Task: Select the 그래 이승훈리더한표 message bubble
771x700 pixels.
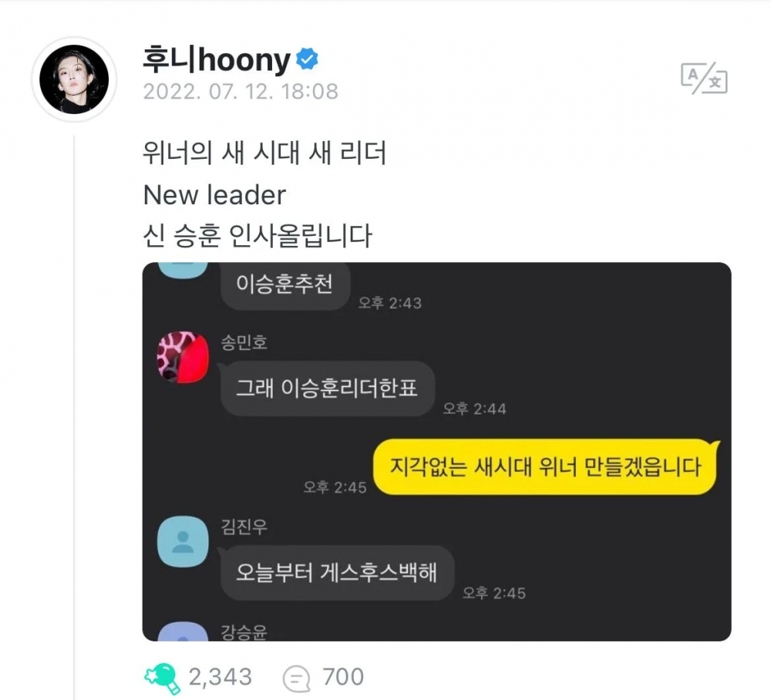Action: [327, 389]
